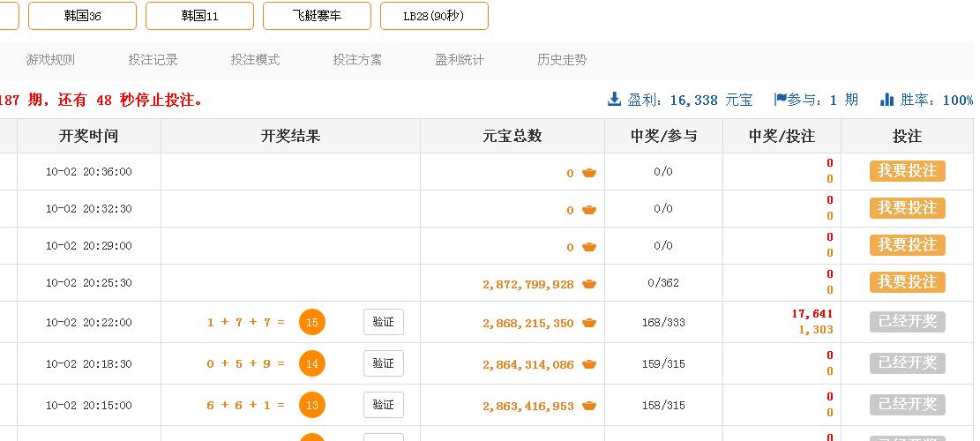This screenshot has height=441, width=980.
Task: Click the orange result circle showing 13
Action: click(x=312, y=405)
